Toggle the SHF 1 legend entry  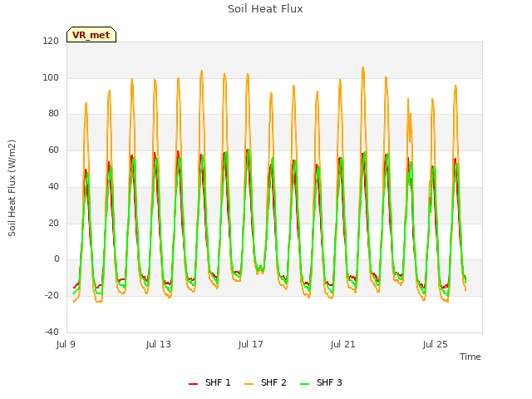(x=209, y=382)
